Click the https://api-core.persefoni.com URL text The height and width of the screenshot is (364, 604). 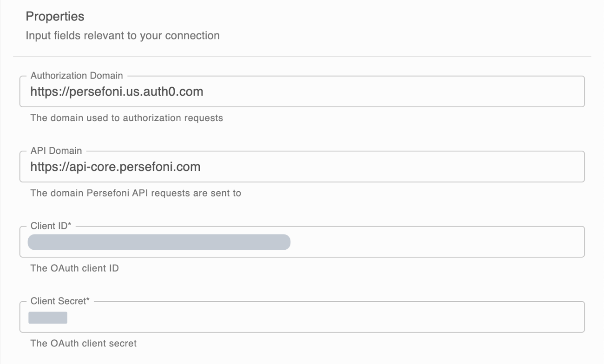point(115,167)
